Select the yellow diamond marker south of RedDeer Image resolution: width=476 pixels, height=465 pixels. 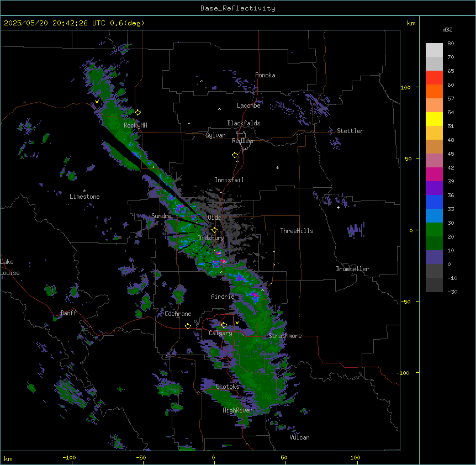coord(235,155)
